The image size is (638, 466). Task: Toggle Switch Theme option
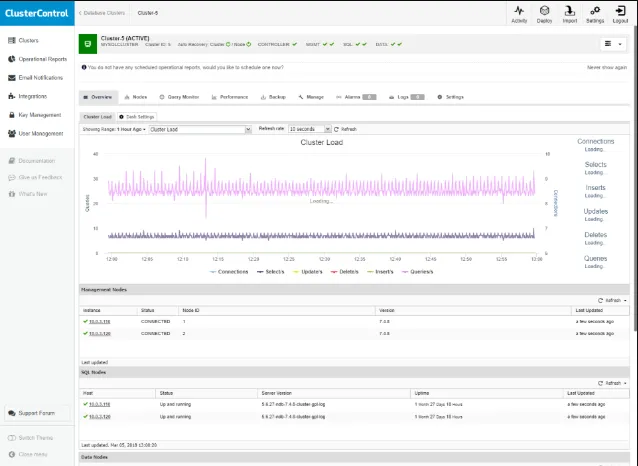tap(31, 438)
